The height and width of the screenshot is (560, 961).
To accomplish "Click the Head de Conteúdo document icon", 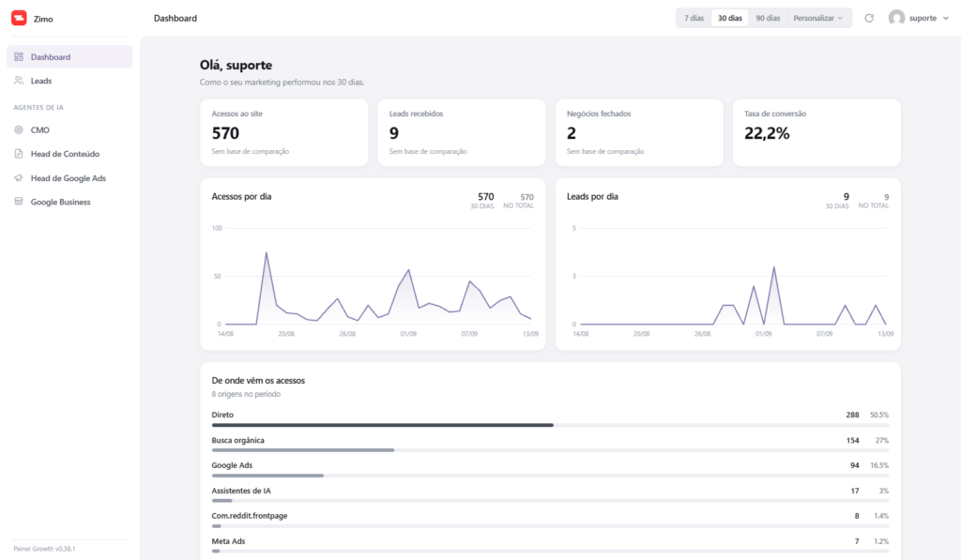I will (x=19, y=154).
